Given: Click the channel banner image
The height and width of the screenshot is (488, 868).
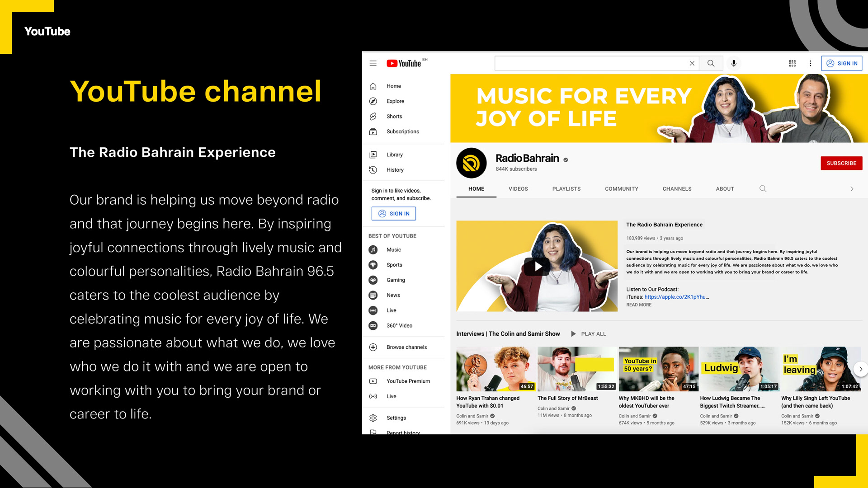Looking at the screenshot, I should (x=659, y=108).
